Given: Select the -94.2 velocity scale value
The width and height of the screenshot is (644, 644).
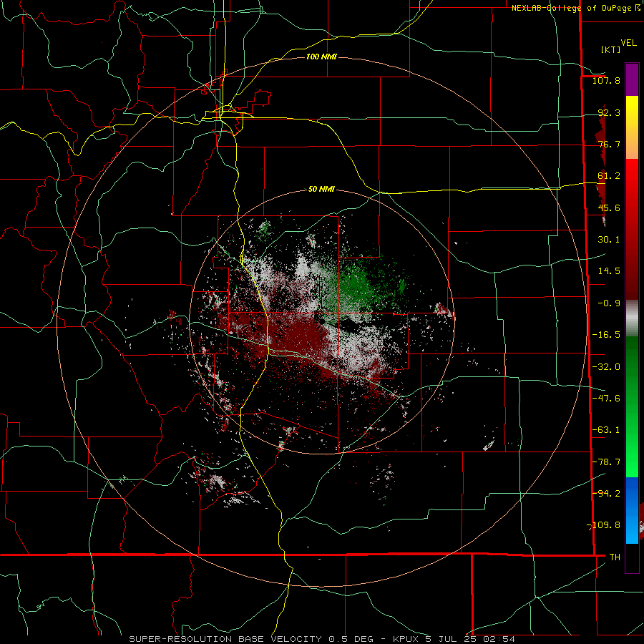Looking at the screenshot, I should tap(606, 494).
